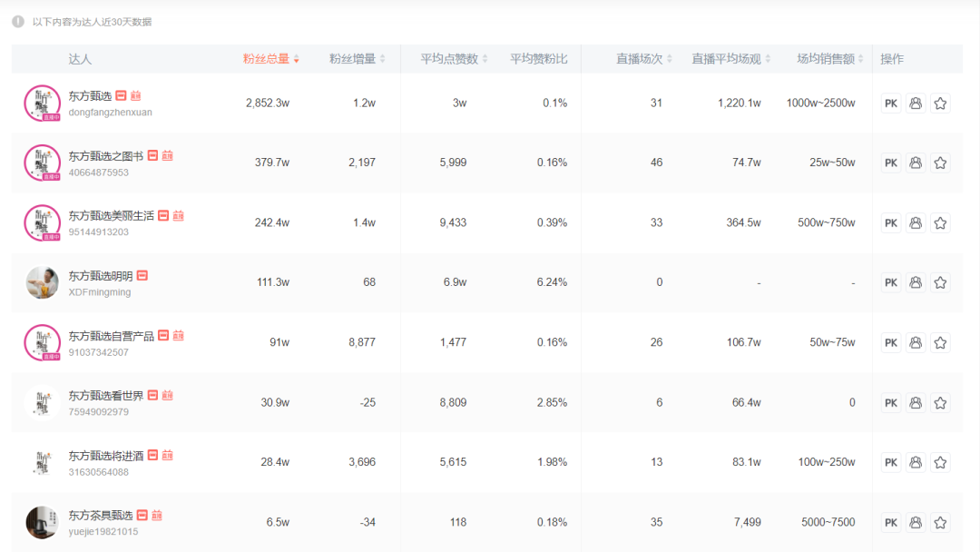Screen dimensions: 980x552
Task: Sort by 粉丝总量 column
Action: pos(270,59)
